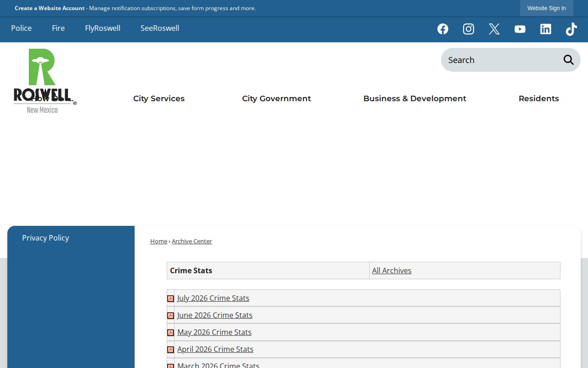
Task: Open the TikTok social icon
Action: 571,29
